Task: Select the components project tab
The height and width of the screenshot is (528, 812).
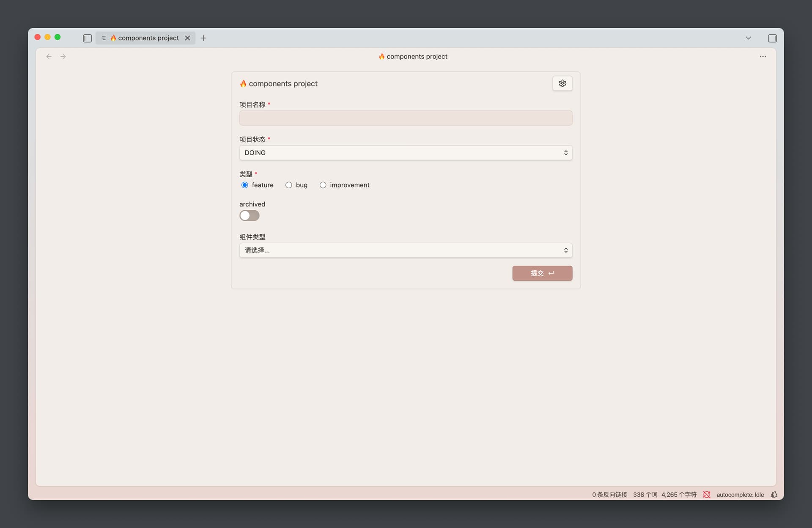Action: [x=145, y=38]
